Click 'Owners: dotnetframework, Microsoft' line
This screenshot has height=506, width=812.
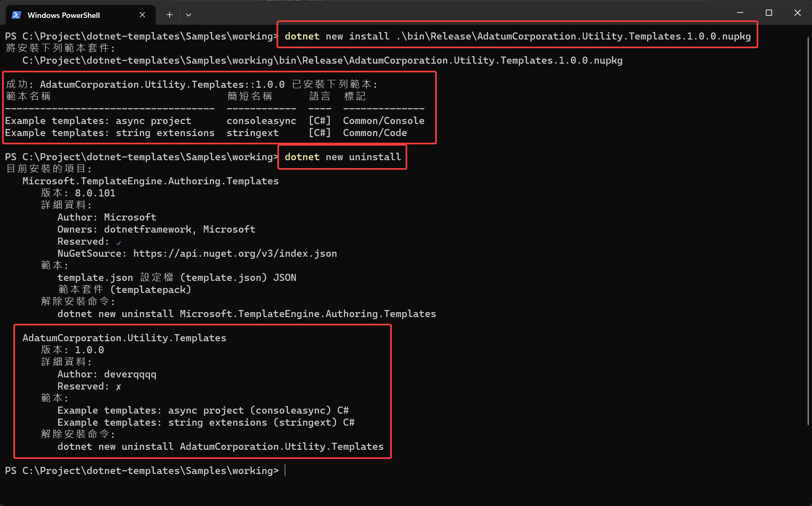[x=156, y=229]
